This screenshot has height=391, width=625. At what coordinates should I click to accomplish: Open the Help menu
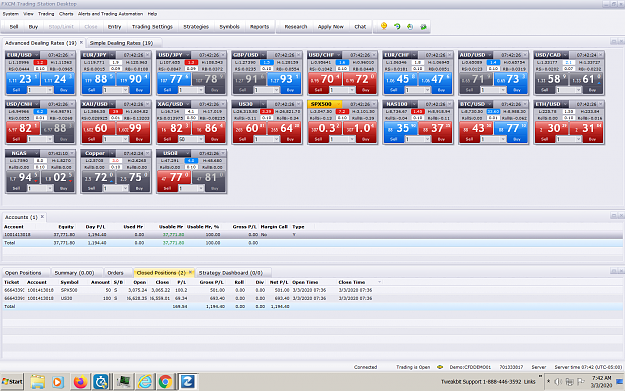point(152,14)
